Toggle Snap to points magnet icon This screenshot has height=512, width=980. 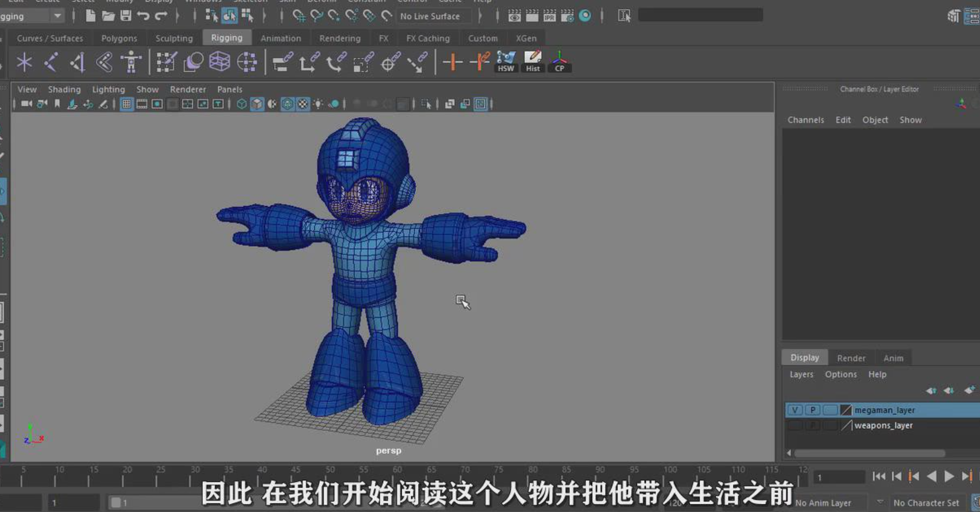334,16
